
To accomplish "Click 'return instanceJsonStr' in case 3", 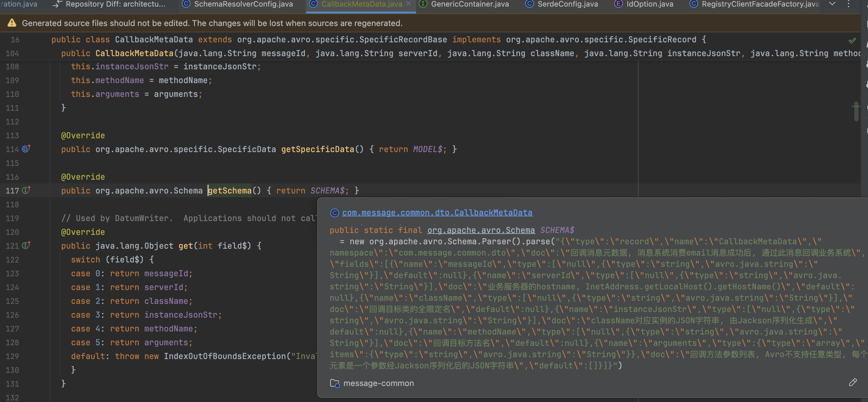I will 164,315.
